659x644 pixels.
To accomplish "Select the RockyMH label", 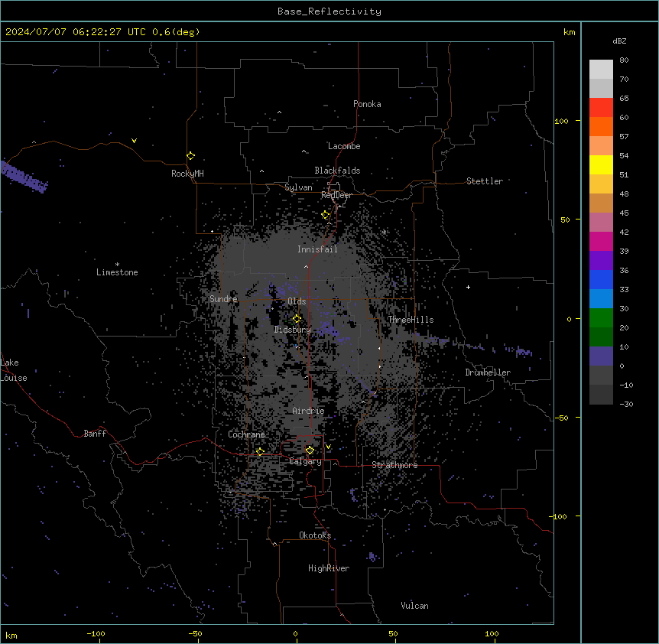I will 187,174.
